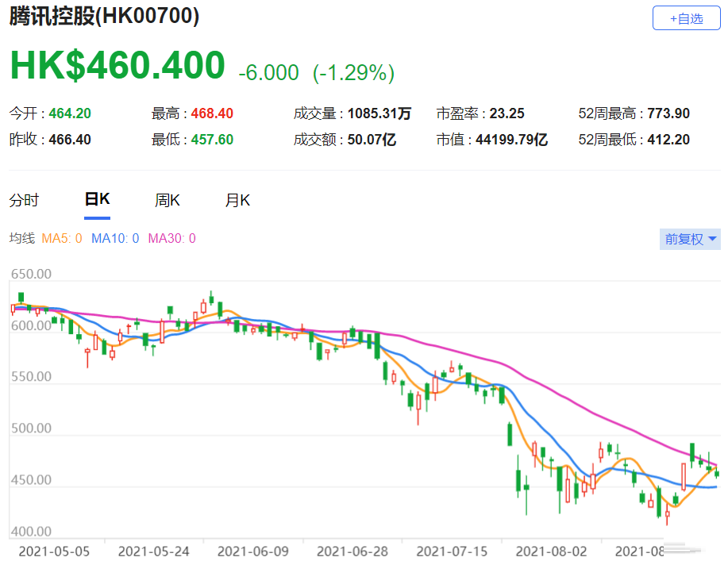Click the 2021-05-05 date axis label
This screenshot has height=561, width=728.
54,551
